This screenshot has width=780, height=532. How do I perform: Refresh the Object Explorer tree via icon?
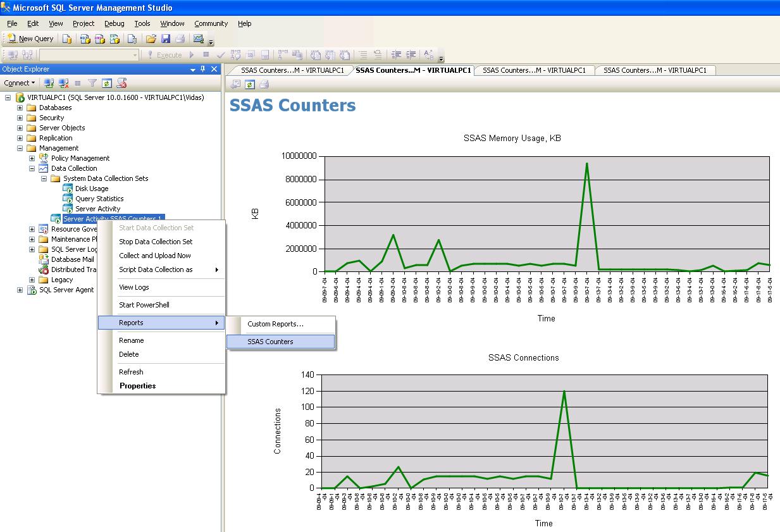tap(107, 83)
